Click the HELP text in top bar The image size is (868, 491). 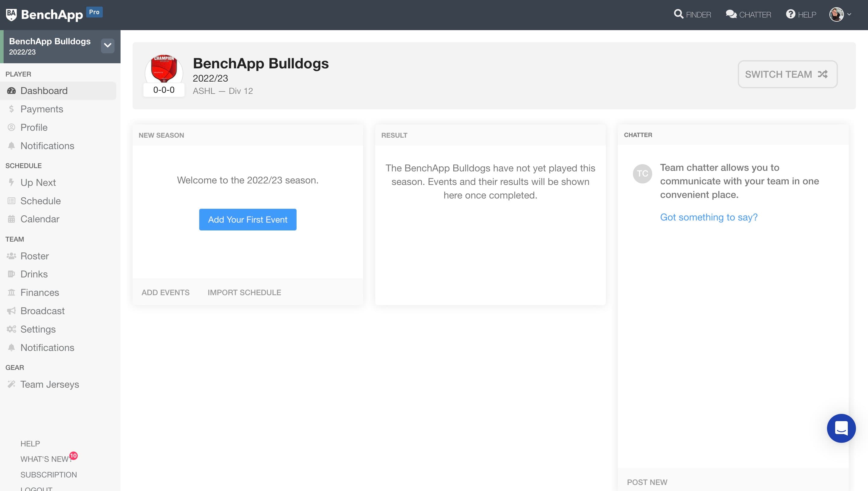(x=807, y=15)
